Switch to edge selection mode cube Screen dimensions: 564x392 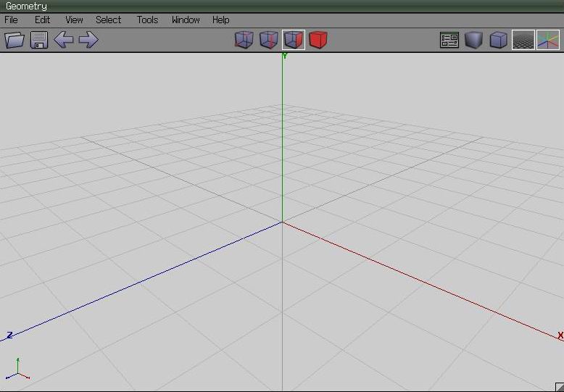click(x=269, y=40)
